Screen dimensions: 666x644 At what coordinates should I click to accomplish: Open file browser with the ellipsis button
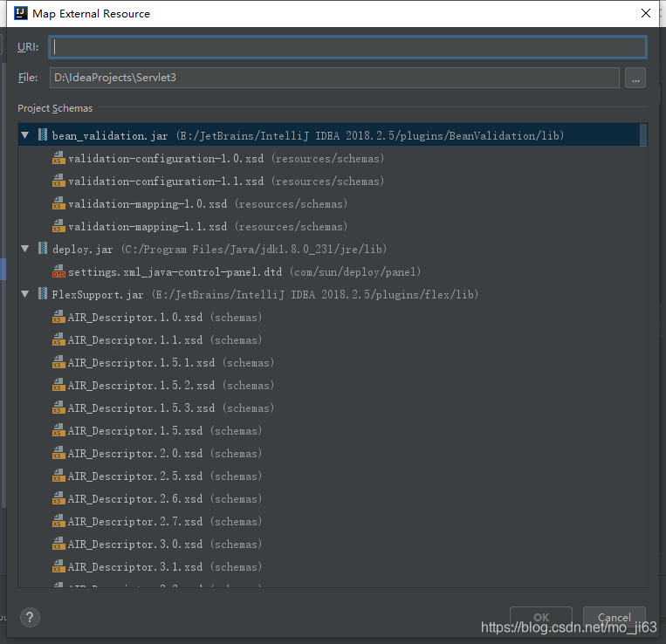635,78
